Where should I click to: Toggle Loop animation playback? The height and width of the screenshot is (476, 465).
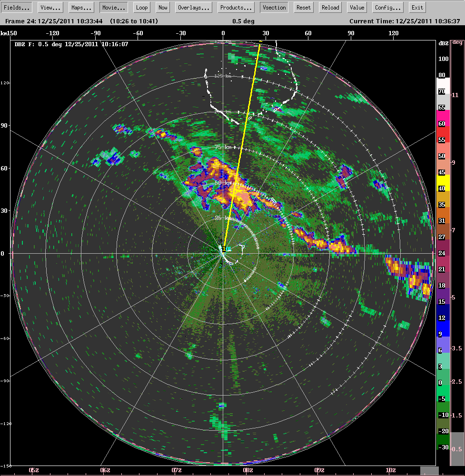(141, 7)
